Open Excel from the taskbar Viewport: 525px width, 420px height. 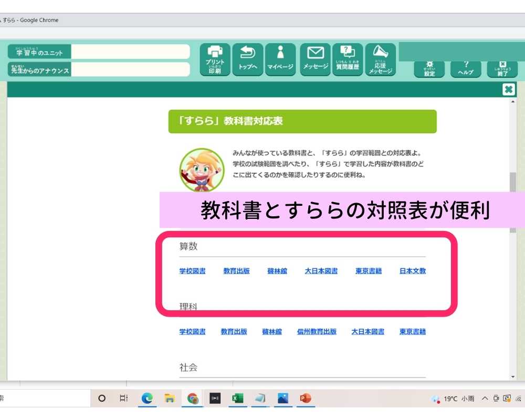coord(238,398)
